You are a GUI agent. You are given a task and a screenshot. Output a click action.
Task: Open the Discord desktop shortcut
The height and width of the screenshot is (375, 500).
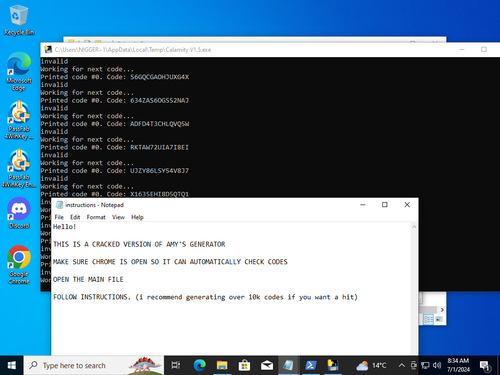(19, 213)
